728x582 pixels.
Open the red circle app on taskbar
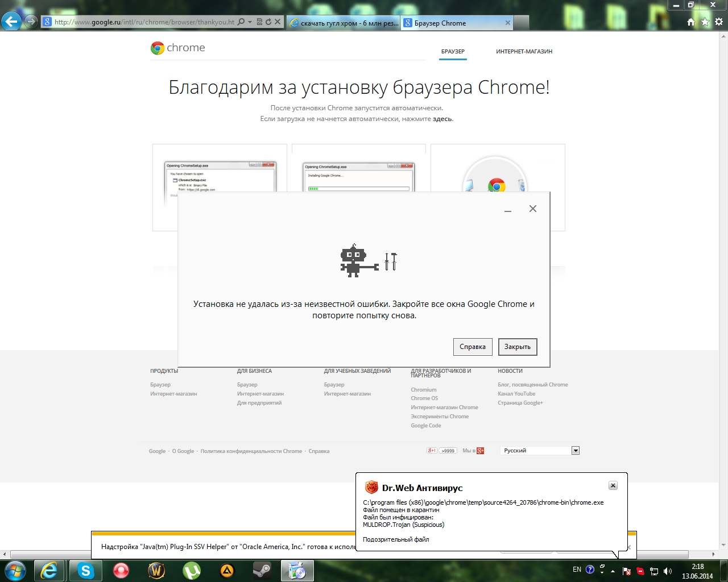click(x=121, y=571)
